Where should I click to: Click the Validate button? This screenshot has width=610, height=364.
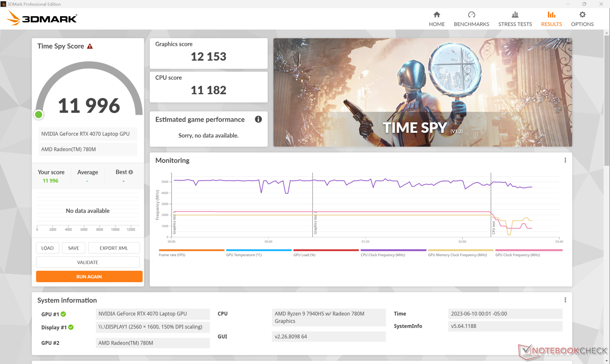pos(88,262)
